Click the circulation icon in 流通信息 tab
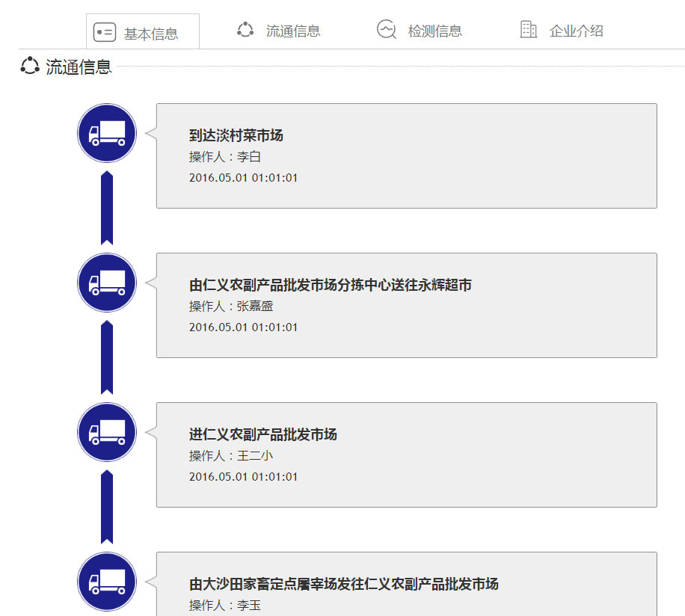Image resolution: width=685 pixels, height=616 pixels. 245,30
